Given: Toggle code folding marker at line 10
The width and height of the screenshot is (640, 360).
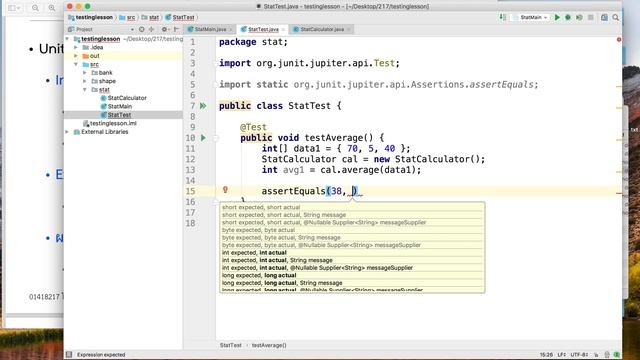Looking at the screenshot, I should coord(216,138).
